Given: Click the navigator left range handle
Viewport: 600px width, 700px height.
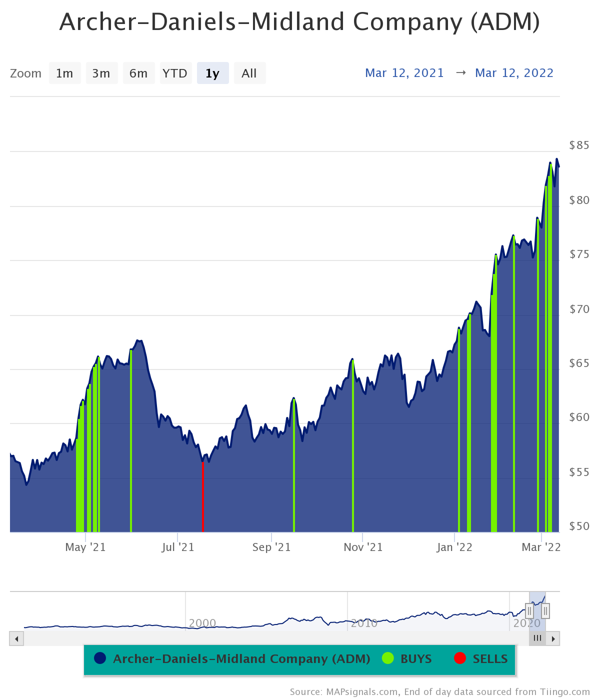Looking at the screenshot, I should 529,611.
